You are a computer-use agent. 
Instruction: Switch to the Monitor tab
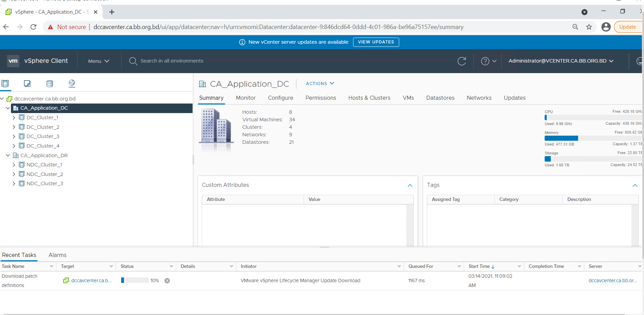coord(246,98)
